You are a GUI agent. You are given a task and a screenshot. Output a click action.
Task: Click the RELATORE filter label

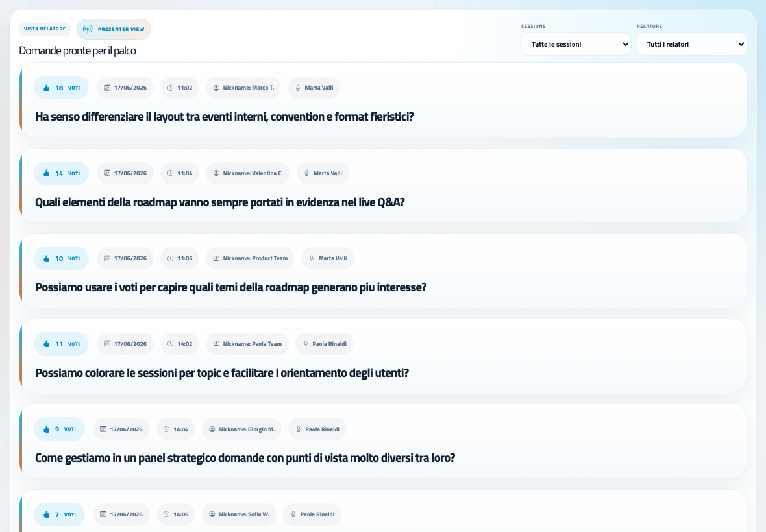coord(649,27)
